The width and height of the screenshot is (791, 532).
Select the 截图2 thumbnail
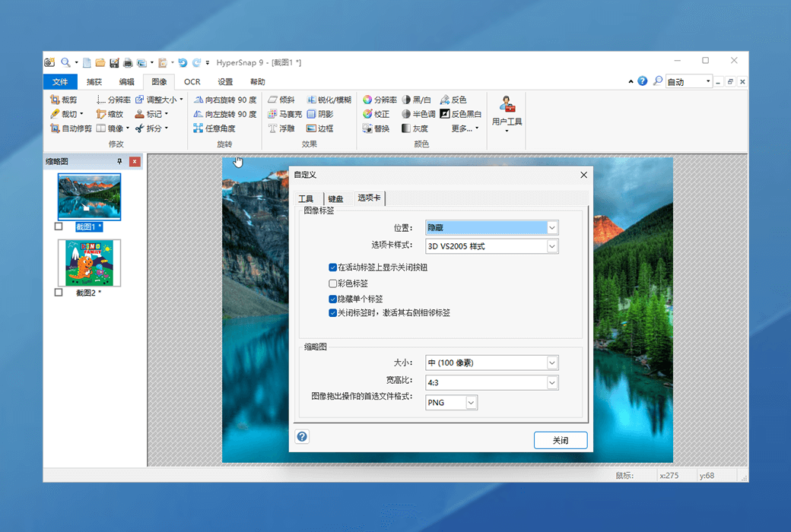pos(89,263)
